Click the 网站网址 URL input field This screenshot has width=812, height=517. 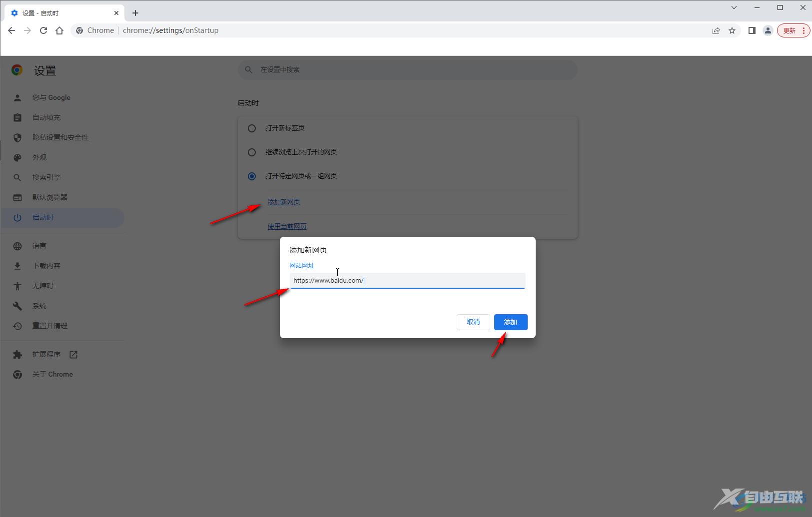(x=407, y=280)
